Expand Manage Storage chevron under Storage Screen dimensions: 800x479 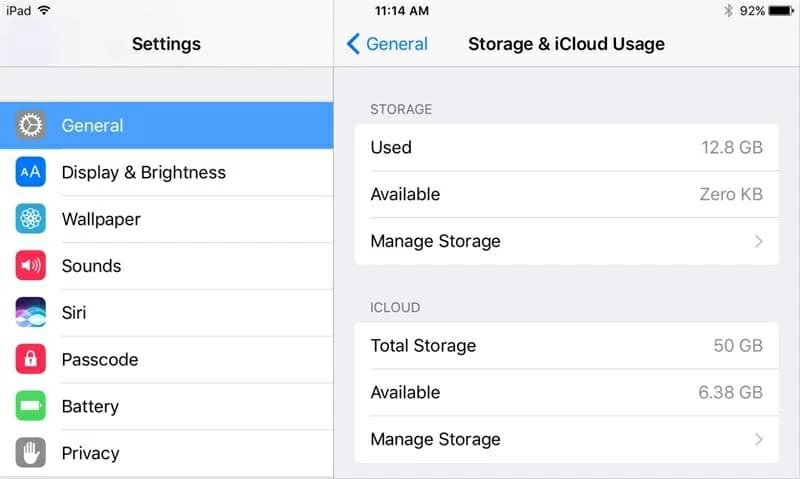pyautogui.click(x=758, y=241)
